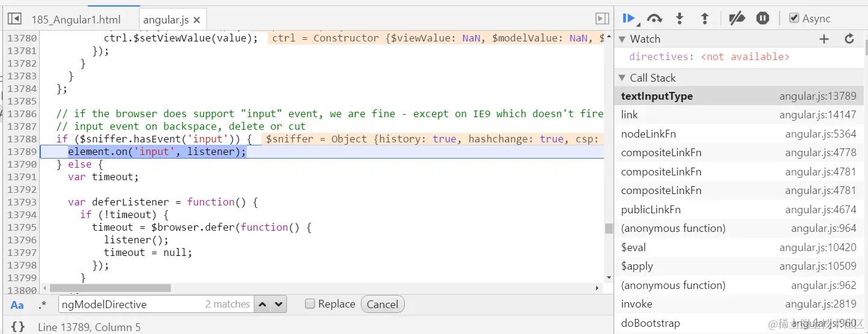Select $apply call stack frame

click(739, 266)
